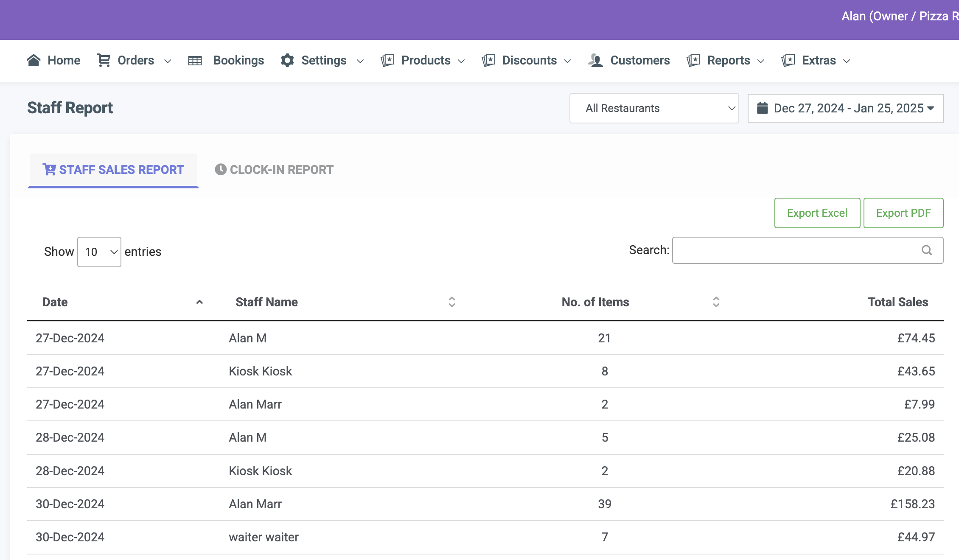Screen dimensions: 959x560
Task: Open the Orders menu label
Action: tap(136, 60)
